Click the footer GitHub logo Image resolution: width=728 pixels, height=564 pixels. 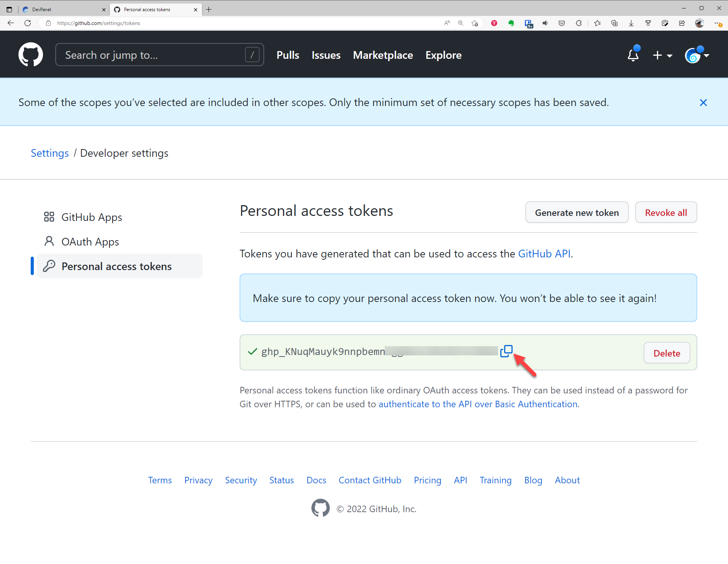[x=320, y=508]
